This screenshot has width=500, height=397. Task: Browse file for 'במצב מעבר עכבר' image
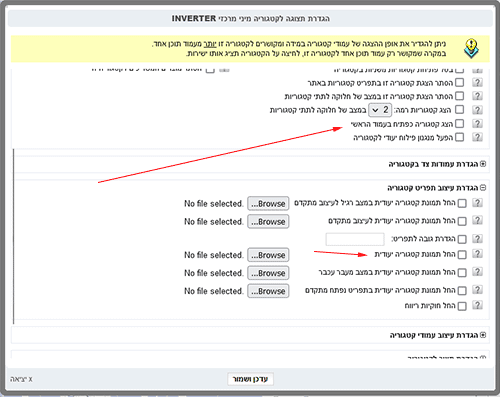(268, 273)
